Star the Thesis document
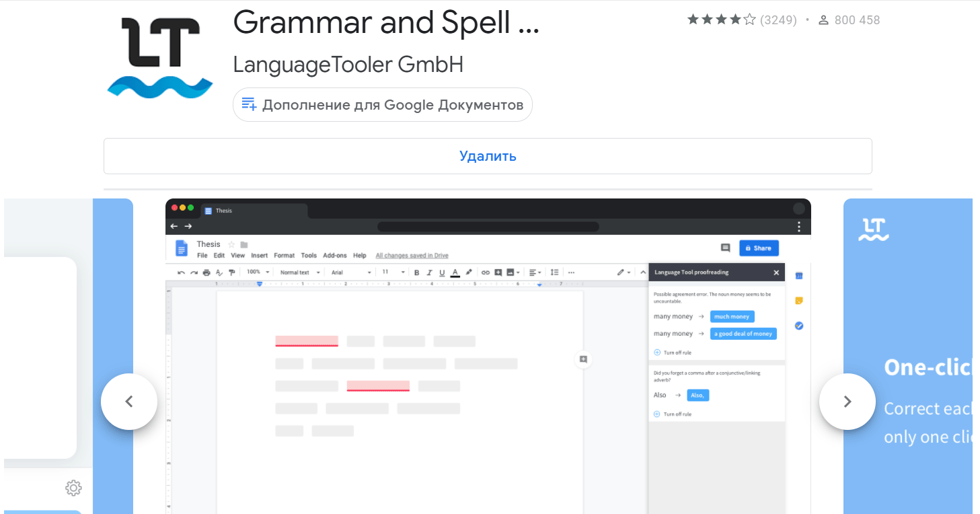The height and width of the screenshot is (514, 980). click(x=231, y=244)
